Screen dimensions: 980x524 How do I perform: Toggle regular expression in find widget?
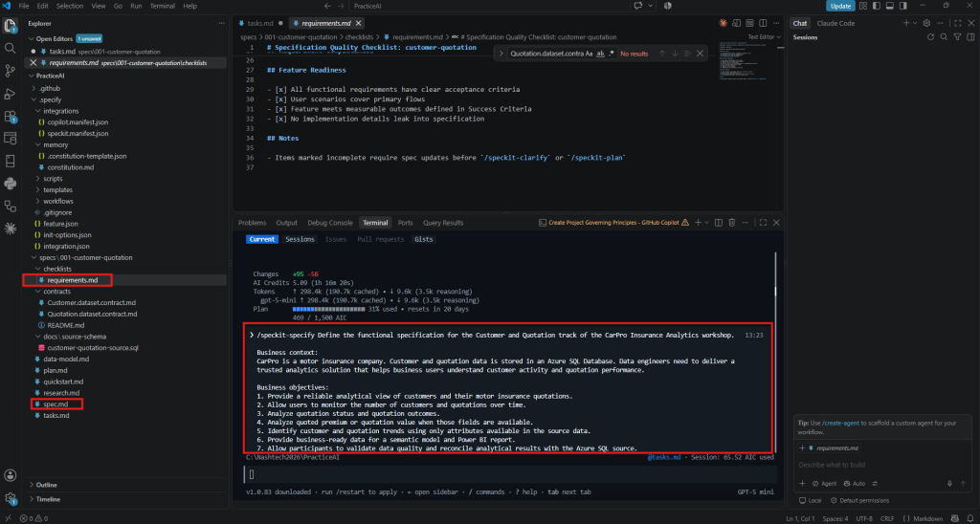coord(612,54)
